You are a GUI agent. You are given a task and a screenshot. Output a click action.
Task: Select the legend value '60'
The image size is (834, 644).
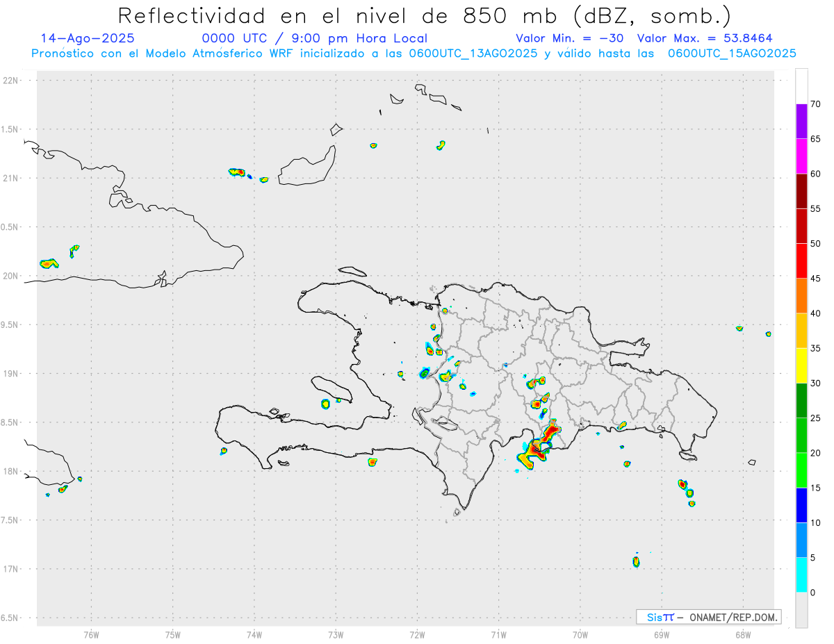click(x=815, y=174)
